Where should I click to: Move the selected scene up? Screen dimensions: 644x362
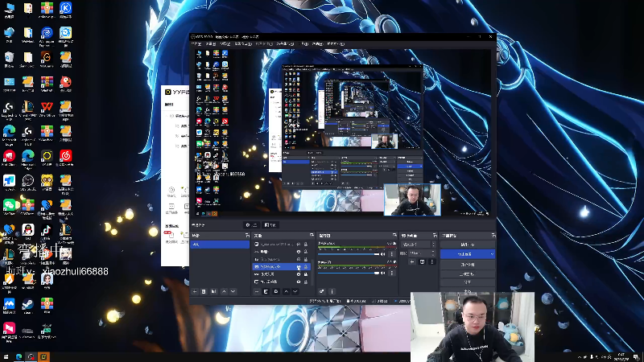(225, 291)
